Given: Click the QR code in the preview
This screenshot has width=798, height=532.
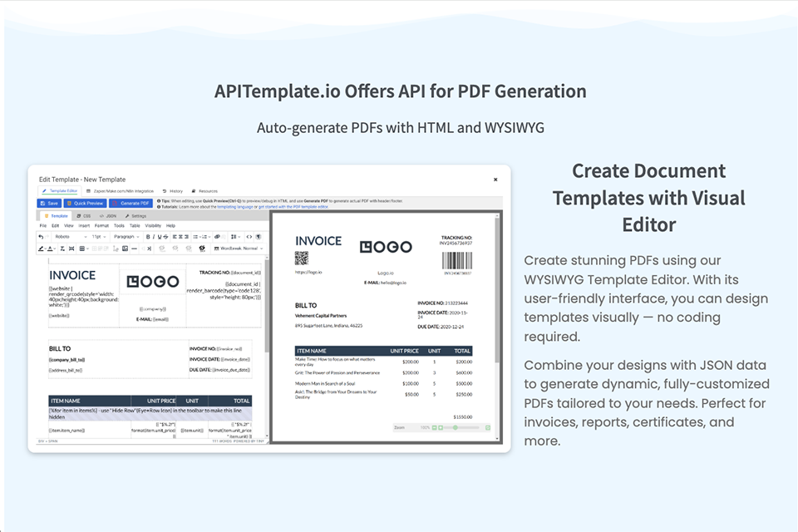Looking at the screenshot, I should (301, 259).
